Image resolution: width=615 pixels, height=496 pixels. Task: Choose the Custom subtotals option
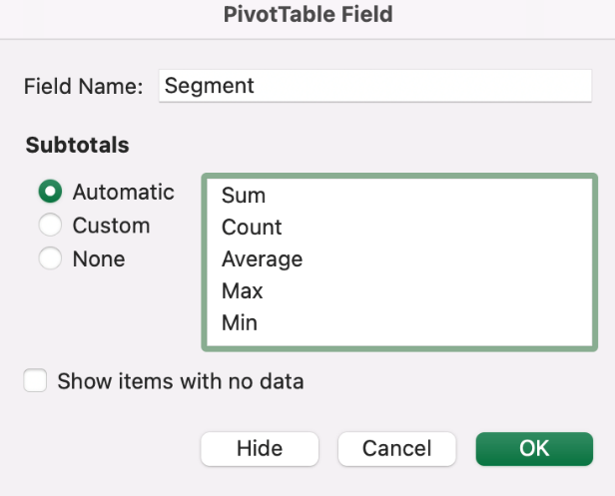tap(50, 225)
